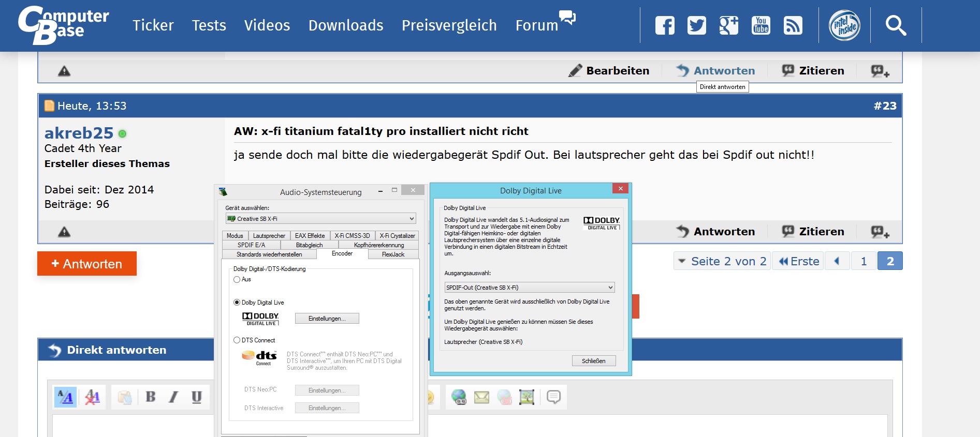Open post #23 permalink
The height and width of the screenshot is (437, 980).
point(885,106)
